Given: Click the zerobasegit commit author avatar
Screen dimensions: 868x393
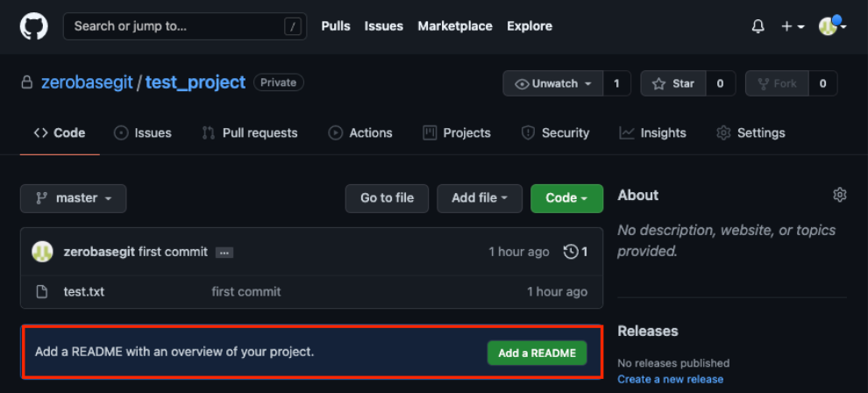Looking at the screenshot, I should point(42,252).
